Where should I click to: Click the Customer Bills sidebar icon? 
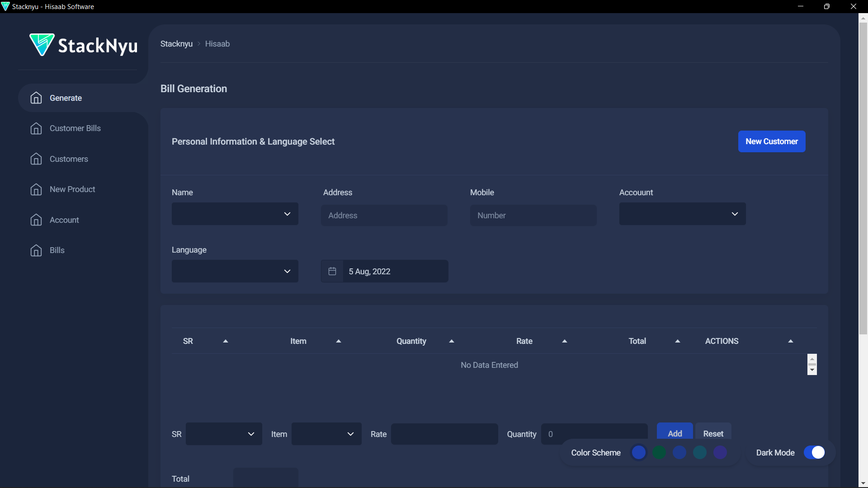click(x=36, y=128)
